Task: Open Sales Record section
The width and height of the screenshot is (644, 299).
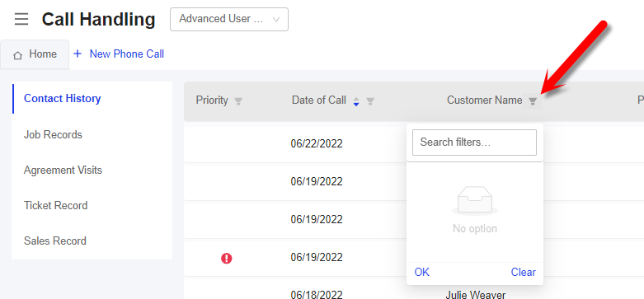Action: (x=55, y=241)
